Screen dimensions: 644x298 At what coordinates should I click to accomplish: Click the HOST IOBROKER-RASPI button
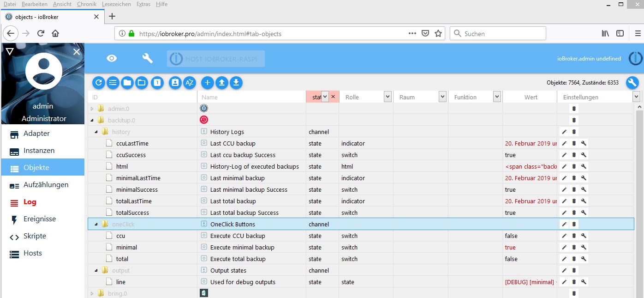click(x=216, y=59)
